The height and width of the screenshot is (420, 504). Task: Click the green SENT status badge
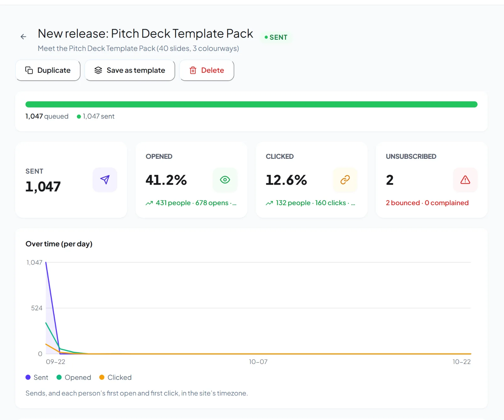(x=276, y=37)
